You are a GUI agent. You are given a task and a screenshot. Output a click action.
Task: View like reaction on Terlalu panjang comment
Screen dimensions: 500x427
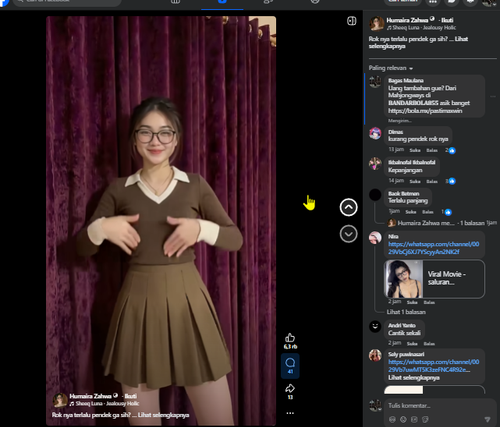[x=448, y=212]
